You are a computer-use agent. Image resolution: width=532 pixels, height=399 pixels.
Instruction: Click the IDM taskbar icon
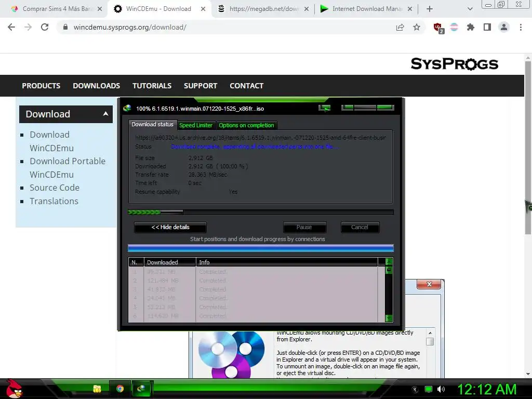(x=141, y=389)
